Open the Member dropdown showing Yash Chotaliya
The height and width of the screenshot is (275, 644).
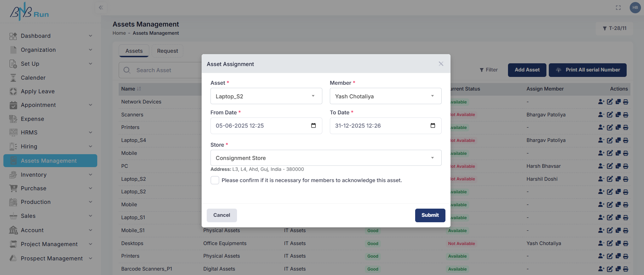click(385, 96)
